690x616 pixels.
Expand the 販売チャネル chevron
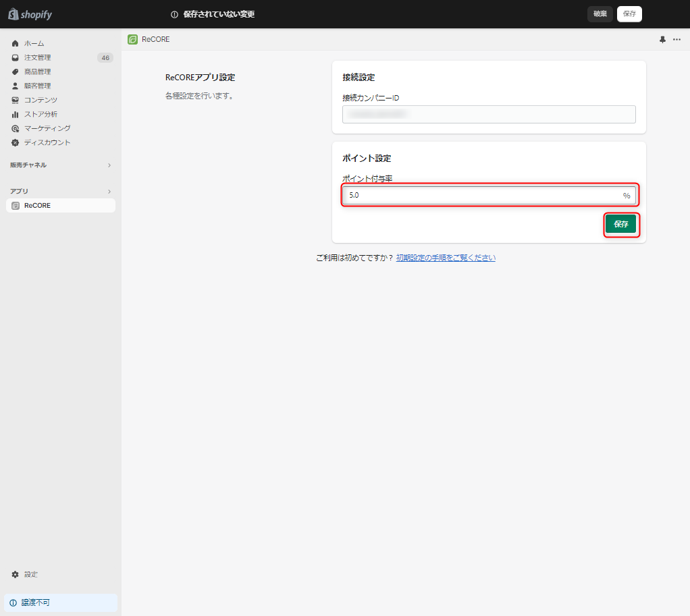[109, 165]
